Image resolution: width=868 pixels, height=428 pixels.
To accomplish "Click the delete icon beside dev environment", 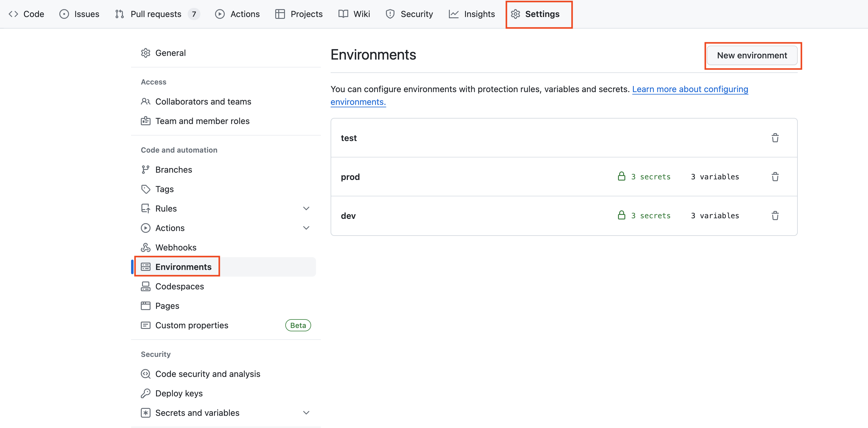I will pyautogui.click(x=775, y=216).
